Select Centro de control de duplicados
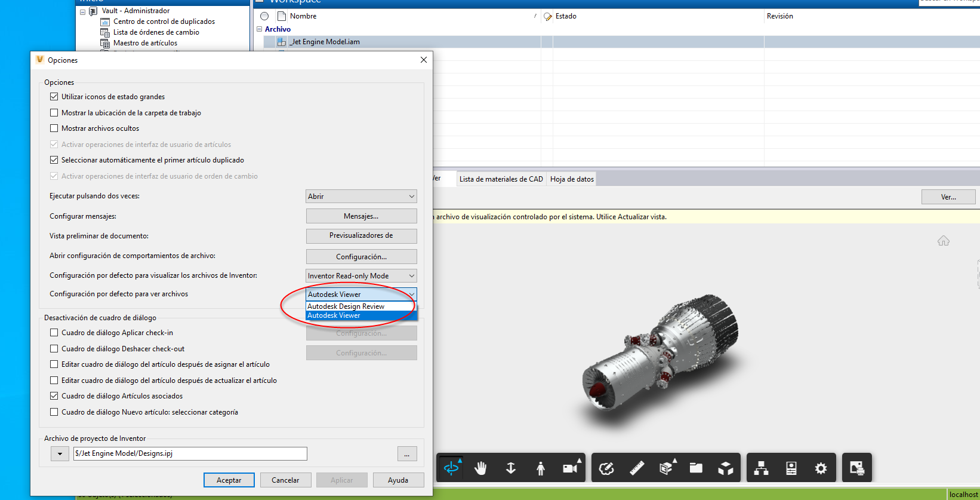The width and height of the screenshot is (980, 500). [x=164, y=22]
